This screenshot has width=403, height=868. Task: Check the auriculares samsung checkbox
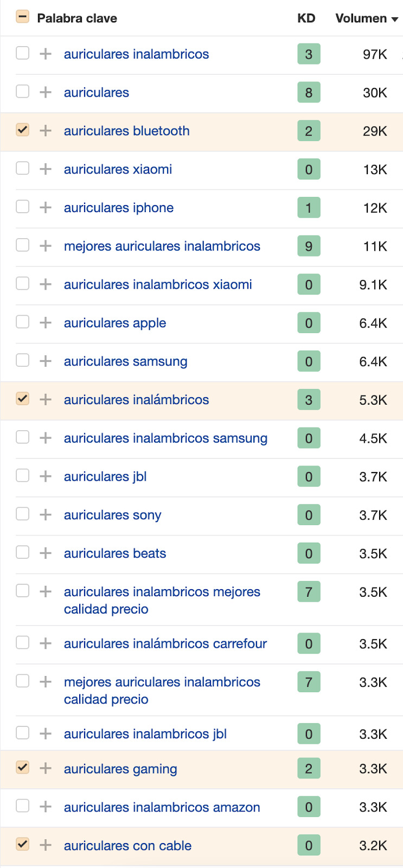click(22, 360)
